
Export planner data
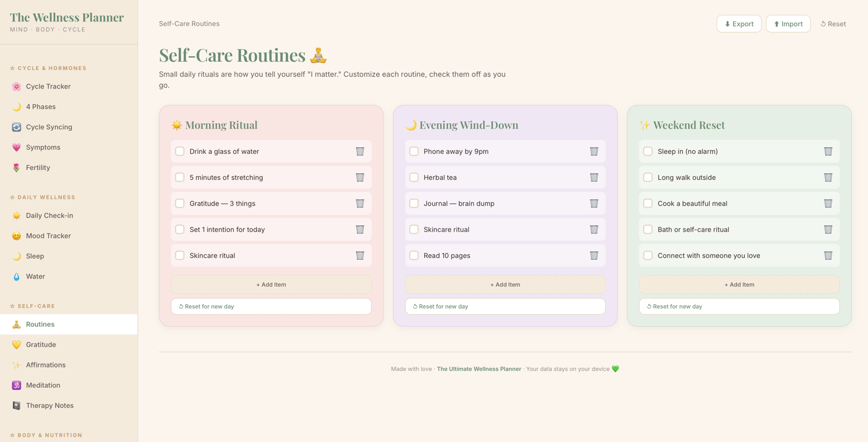739,24
